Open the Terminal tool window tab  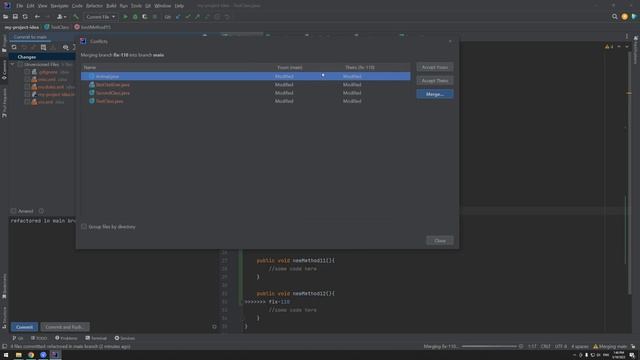(96, 338)
